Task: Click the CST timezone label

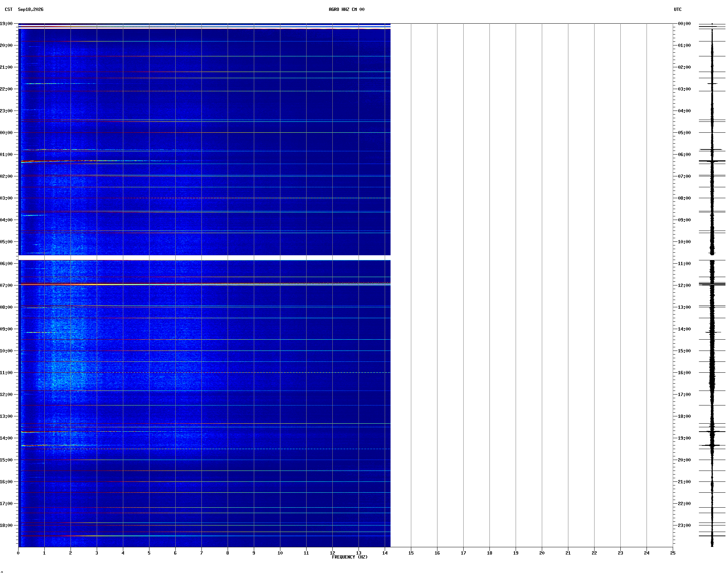Action: coord(9,9)
